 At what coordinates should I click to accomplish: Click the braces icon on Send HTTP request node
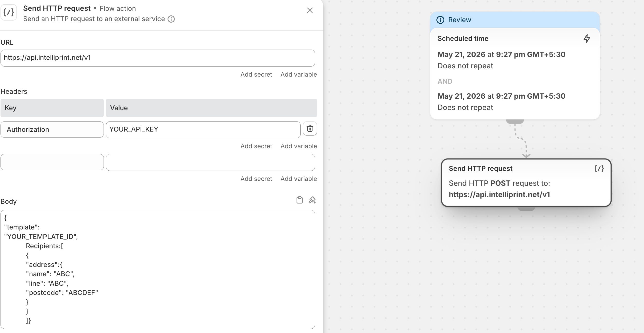tap(599, 169)
